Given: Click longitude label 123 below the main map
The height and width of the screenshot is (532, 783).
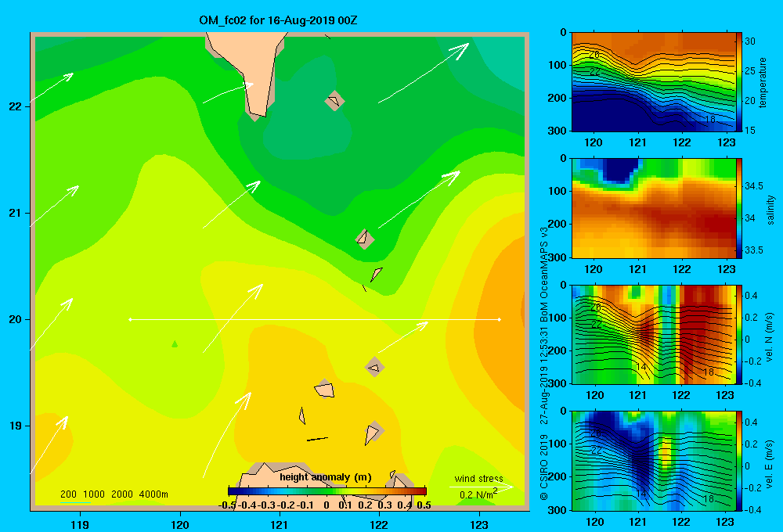Looking at the screenshot, I should click(x=479, y=524).
